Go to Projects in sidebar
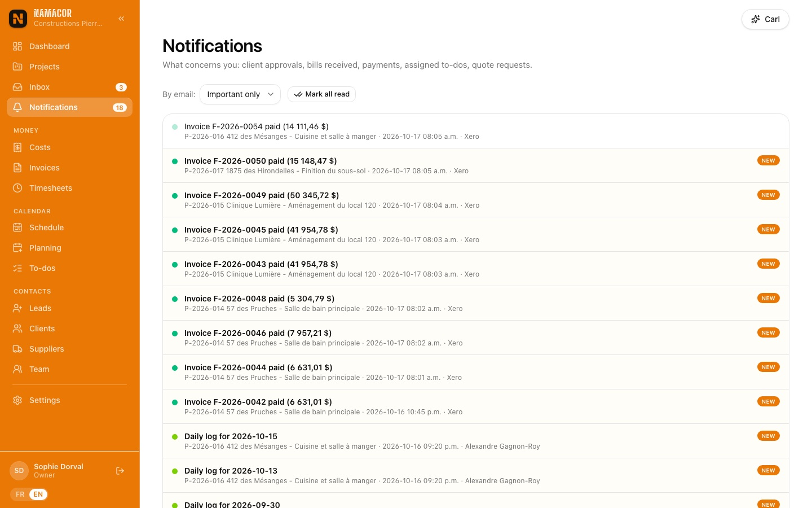 click(x=69, y=67)
